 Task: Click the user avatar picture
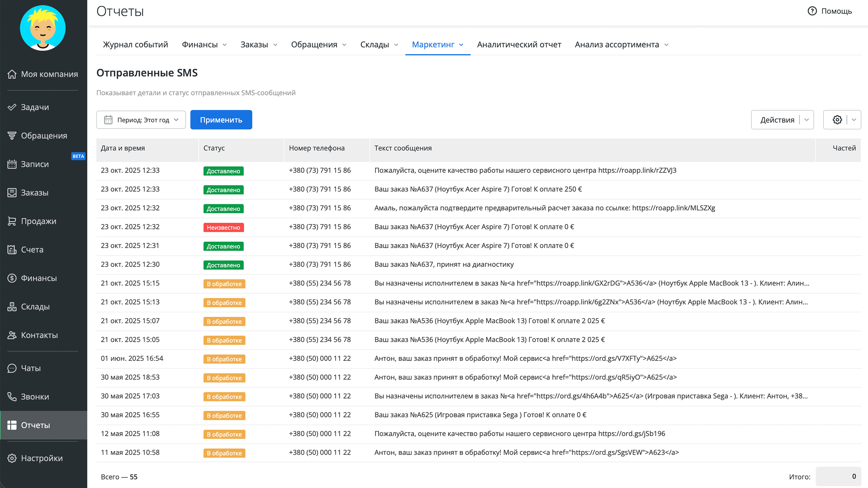(43, 28)
